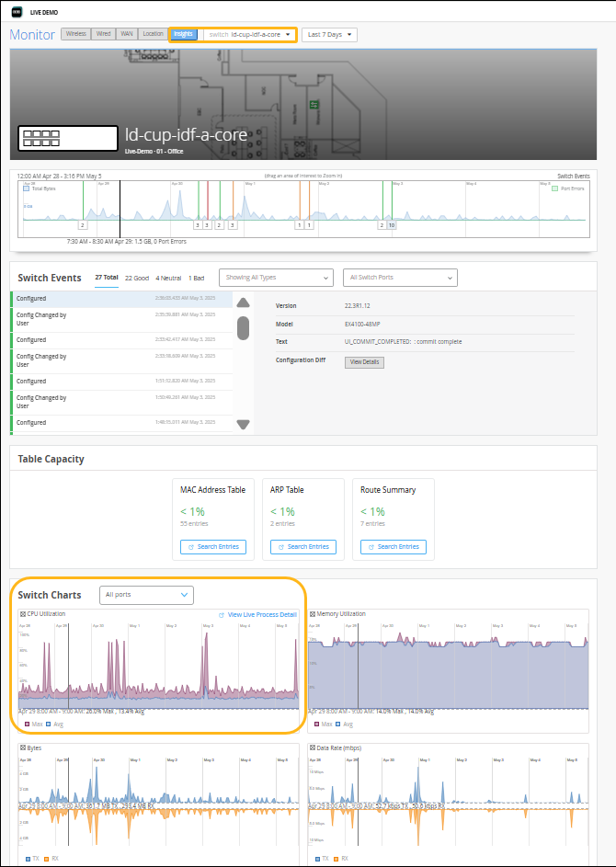Click the Mist logo icon in header

(x=17, y=10)
